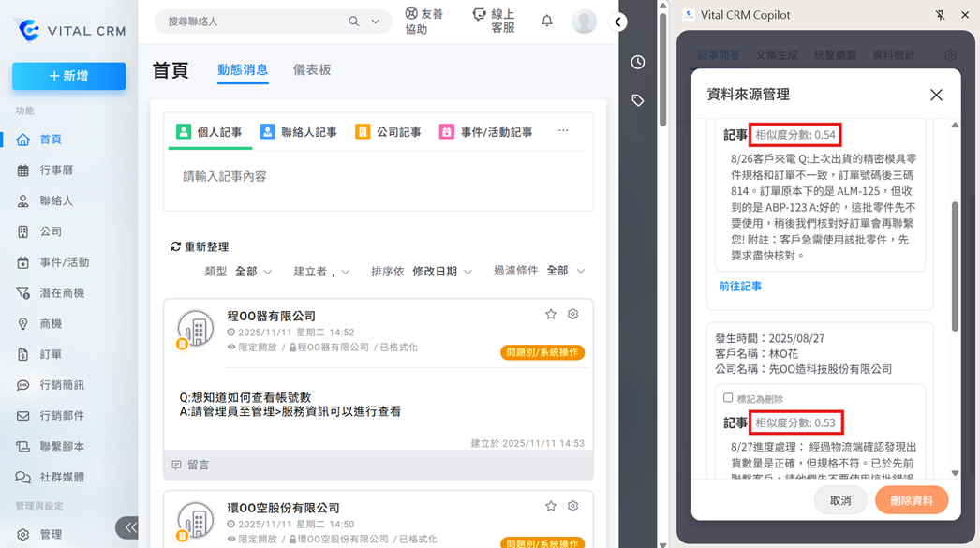
Task: Pin the Vital CRM Copilot panel
Action: point(940,15)
